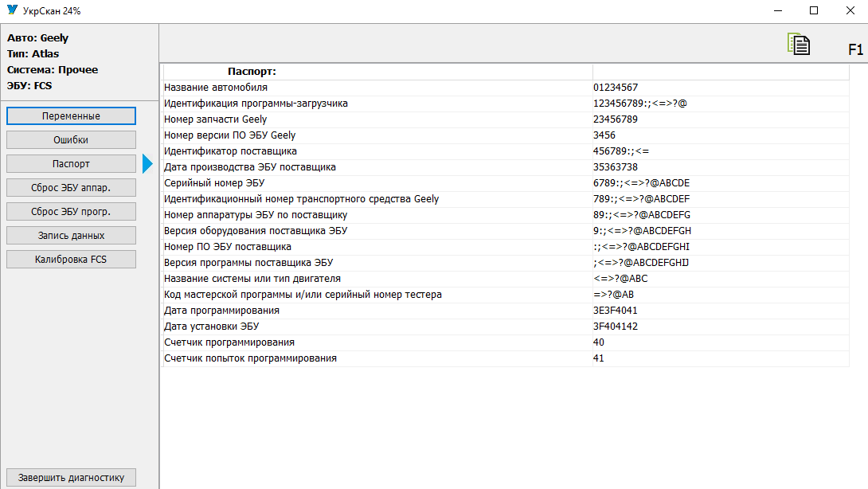Click Тип: Atlas info line
This screenshot has width=868, height=489.
[33, 53]
